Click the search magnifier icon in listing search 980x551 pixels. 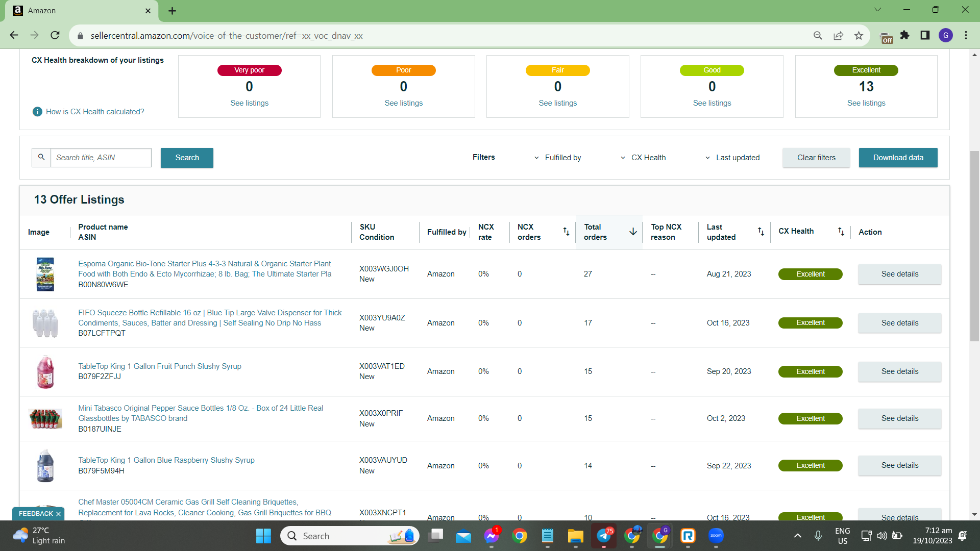click(x=41, y=158)
